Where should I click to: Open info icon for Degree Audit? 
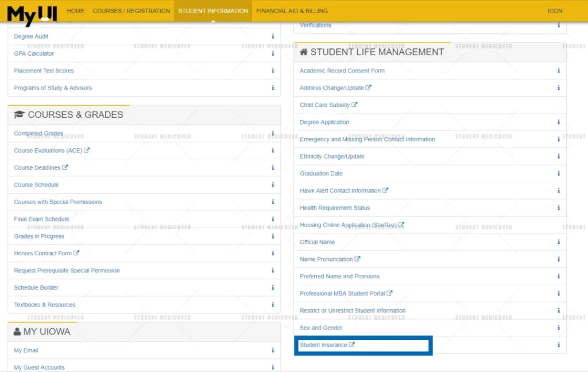pyautogui.click(x=273, y=36)
